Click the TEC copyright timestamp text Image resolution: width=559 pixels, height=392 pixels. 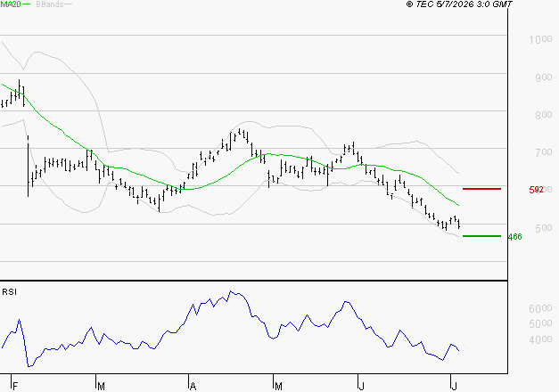(x=459, y=4)
